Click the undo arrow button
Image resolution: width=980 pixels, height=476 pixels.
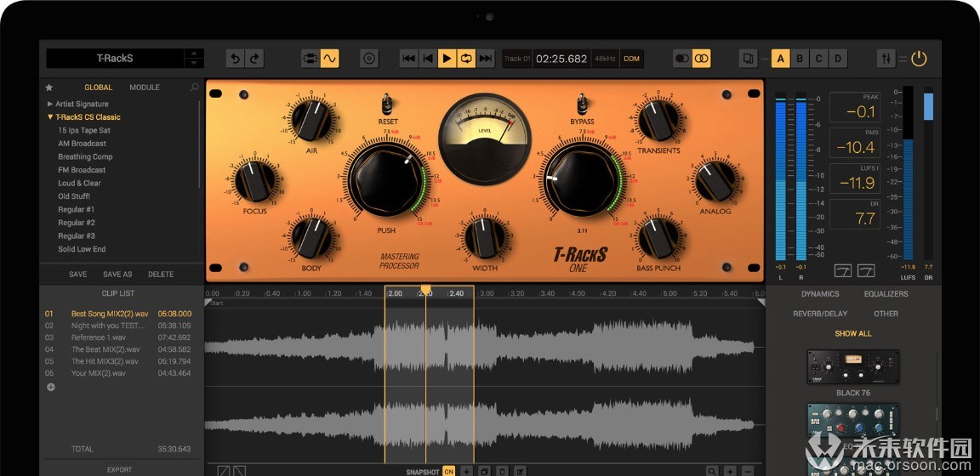click(x=235, y=59)
